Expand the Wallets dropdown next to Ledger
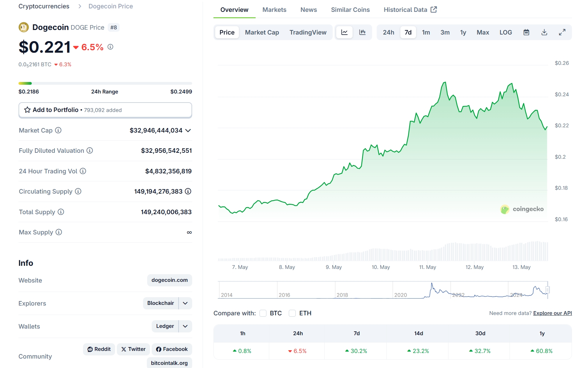This screenshot has width=588, height=368. click(185, 326)
